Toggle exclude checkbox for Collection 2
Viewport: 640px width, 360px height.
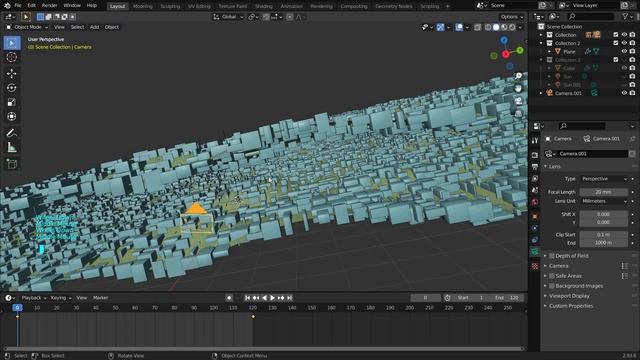(x=616, y=43)
